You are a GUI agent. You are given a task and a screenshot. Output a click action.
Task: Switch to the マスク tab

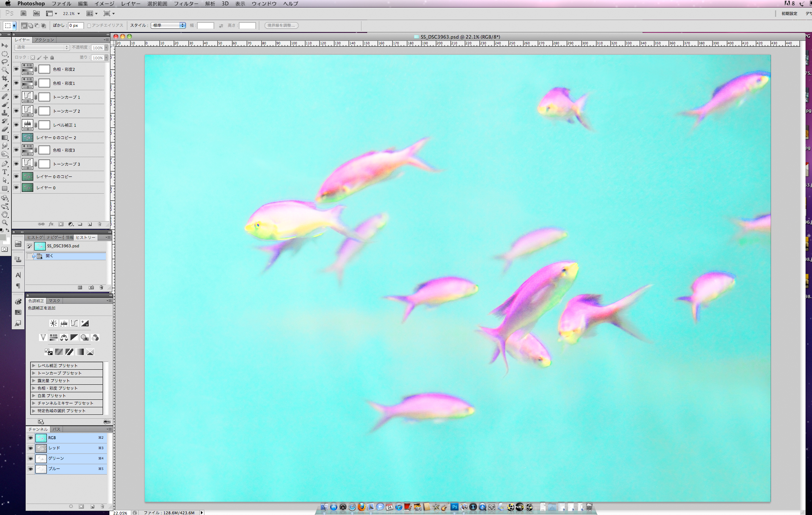click(x=54, y=301)
